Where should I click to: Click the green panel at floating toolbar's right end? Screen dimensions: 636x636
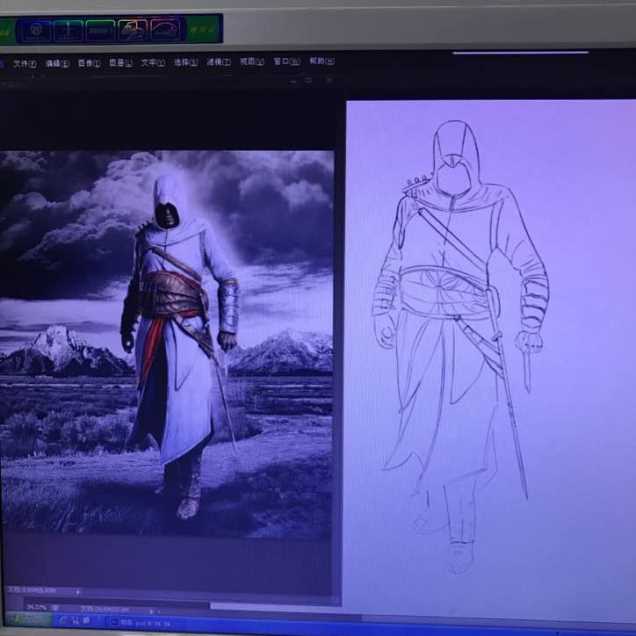coord(204,29)
